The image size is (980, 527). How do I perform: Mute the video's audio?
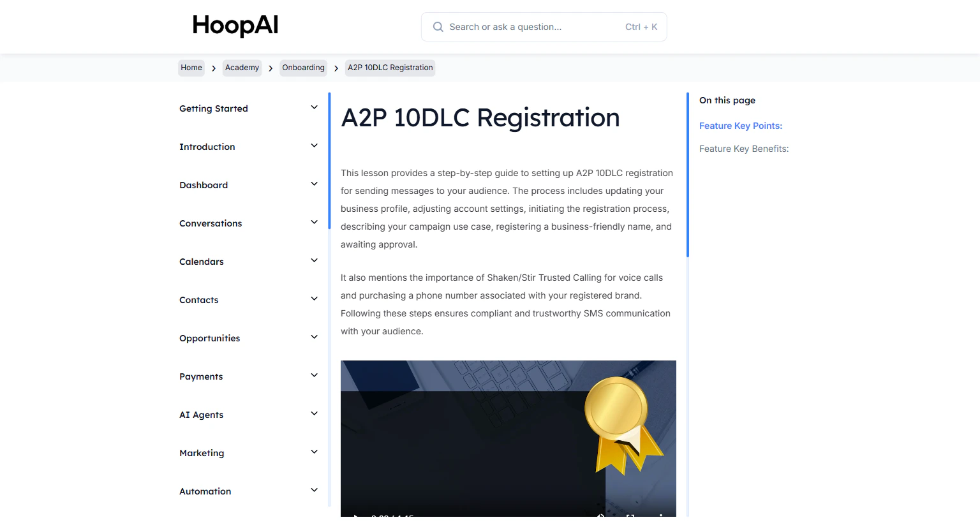600,517
